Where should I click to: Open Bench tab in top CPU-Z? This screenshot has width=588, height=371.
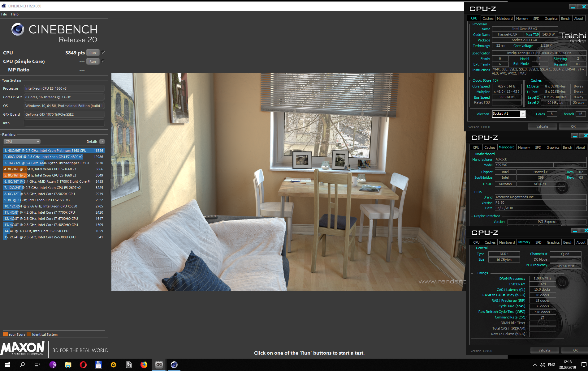pos(566,19)
